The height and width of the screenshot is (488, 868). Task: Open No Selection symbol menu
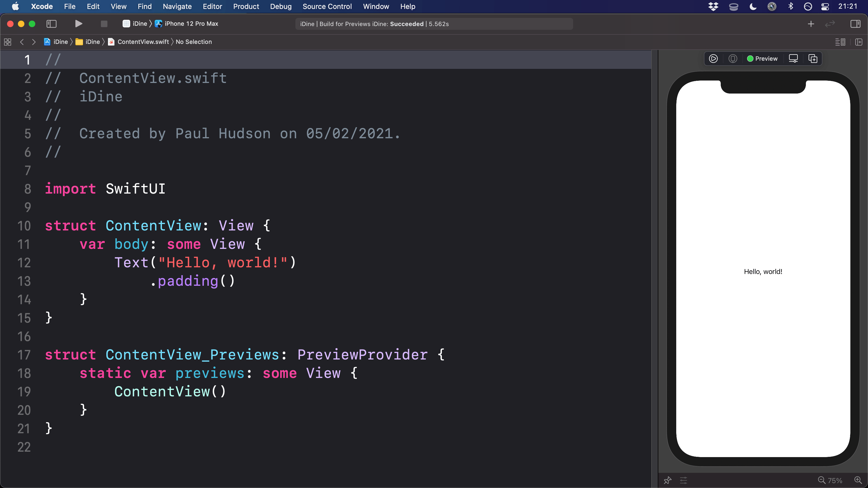coord(194,42)
